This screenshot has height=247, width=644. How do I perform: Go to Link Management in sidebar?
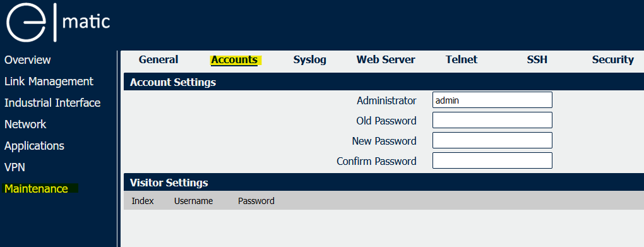point(49,81)
